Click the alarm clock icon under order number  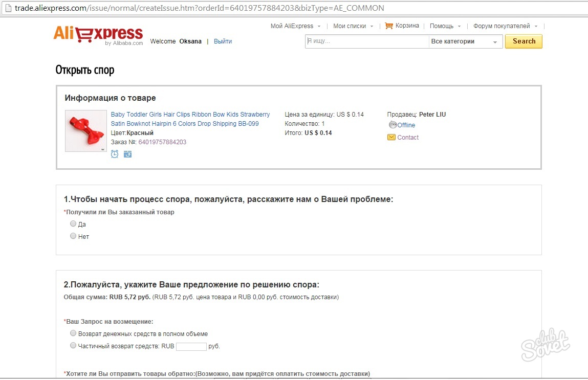(x=115, y=154)
